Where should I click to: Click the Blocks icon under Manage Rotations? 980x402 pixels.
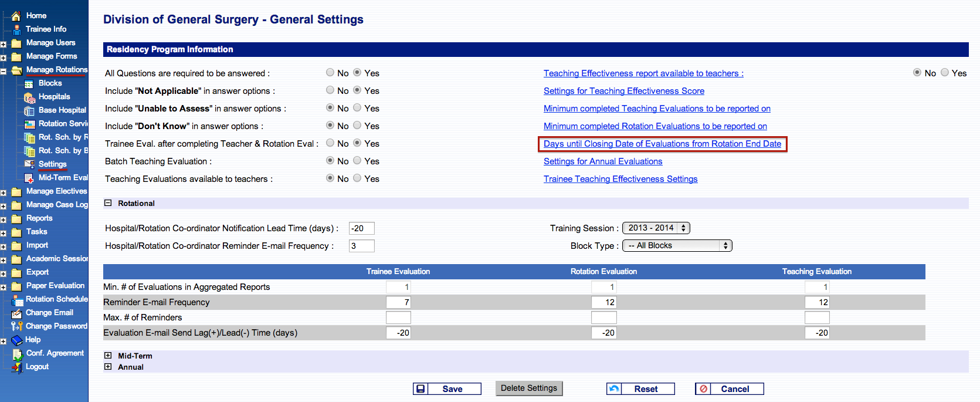(29, 83)
